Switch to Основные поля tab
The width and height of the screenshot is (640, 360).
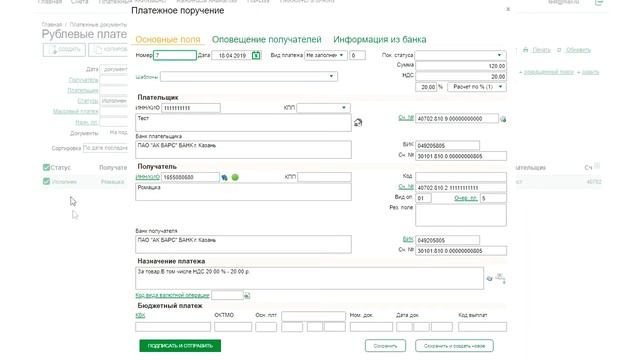[168, 40]
